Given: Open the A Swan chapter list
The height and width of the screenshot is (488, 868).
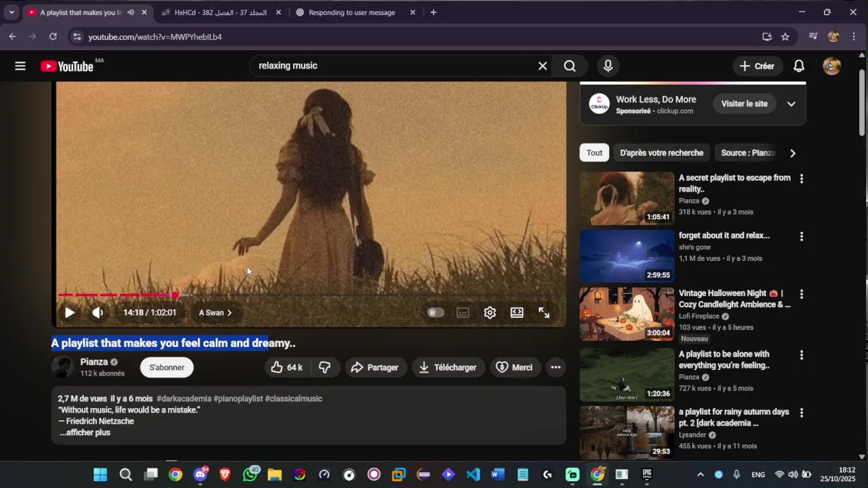Looking at the screenshot, I should (x=215, y=312).
